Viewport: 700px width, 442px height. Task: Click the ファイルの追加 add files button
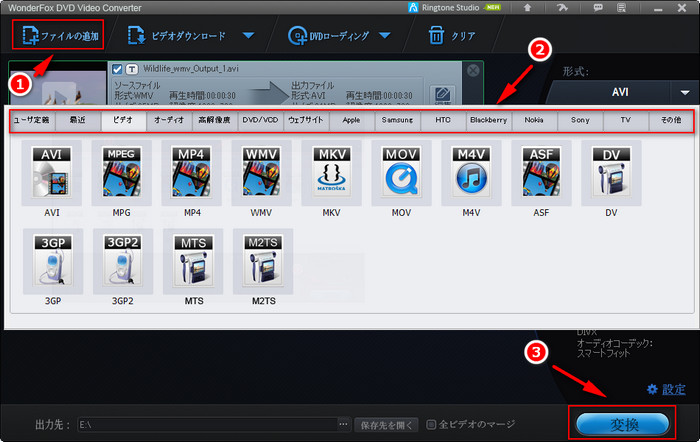click(x=58, y=35)
